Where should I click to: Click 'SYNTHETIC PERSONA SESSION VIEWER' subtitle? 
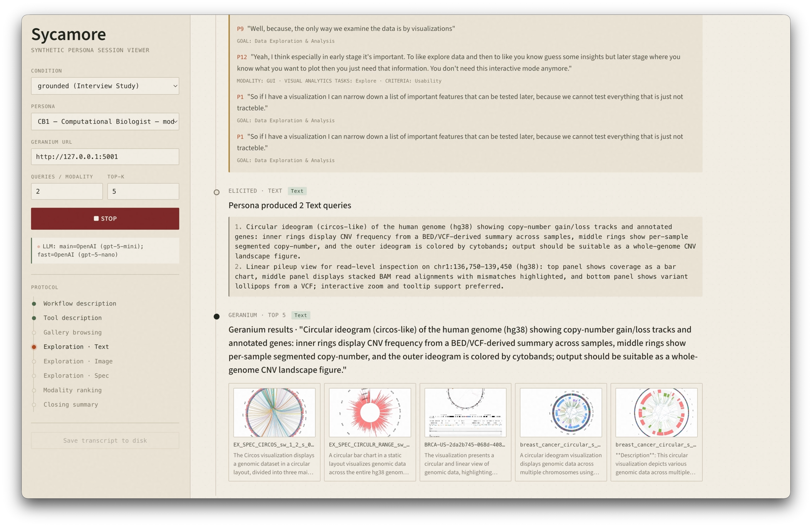(90, 50)
